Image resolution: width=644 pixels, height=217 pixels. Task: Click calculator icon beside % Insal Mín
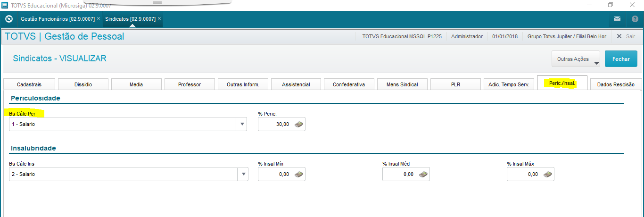299,174
